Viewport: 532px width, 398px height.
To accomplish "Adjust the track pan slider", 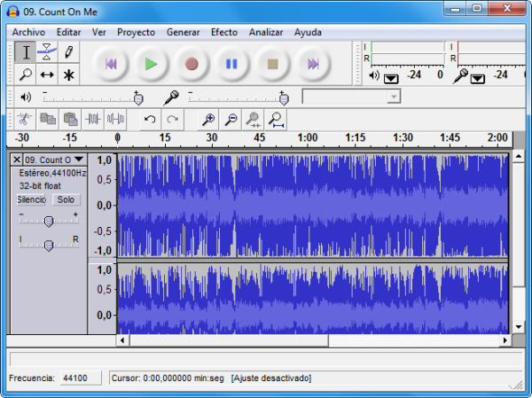I will point(49,245).
